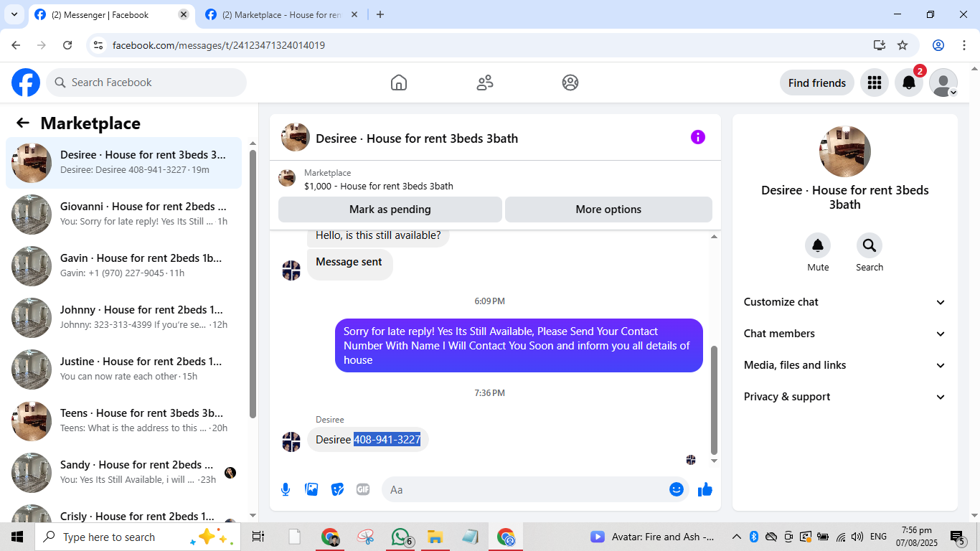Click the 'Sorry for late reply' sent message
This screenshot has width=980, height=551.
(x=519, y=345)
